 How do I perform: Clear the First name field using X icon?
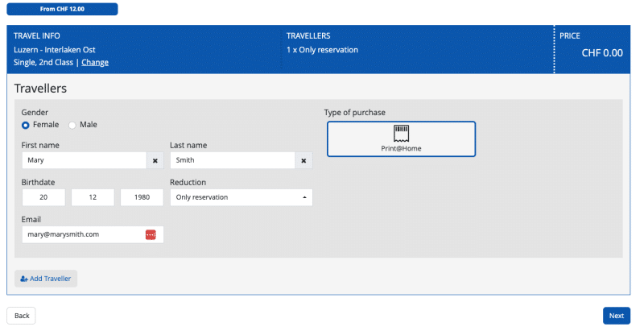pyautogui.click(x=155, y=160)
